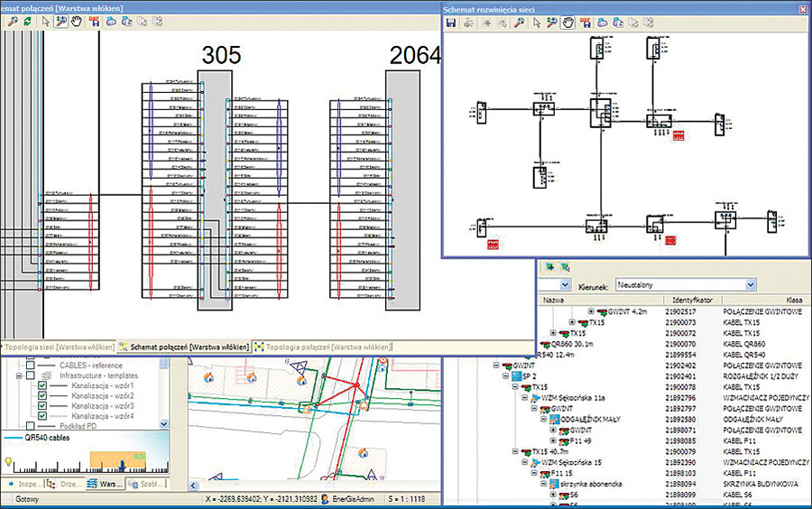The image size is (812, 509).
Task: Switch to Topologia połączeń tab
Action: (x=324, y=346)
